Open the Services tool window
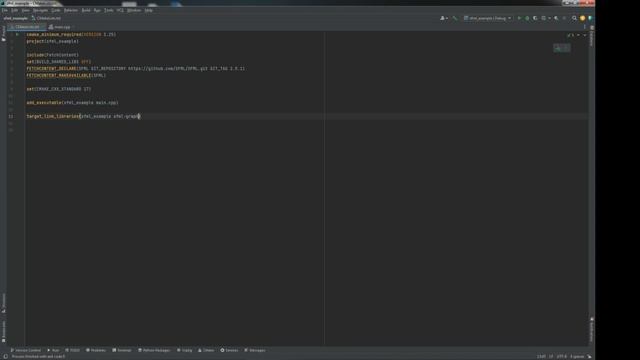 229,350
